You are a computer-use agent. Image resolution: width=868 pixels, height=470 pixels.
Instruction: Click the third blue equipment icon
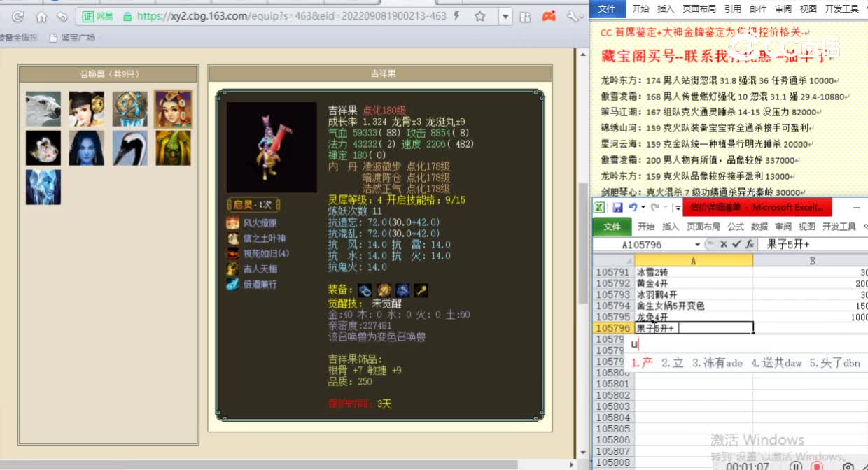point(402,290)
